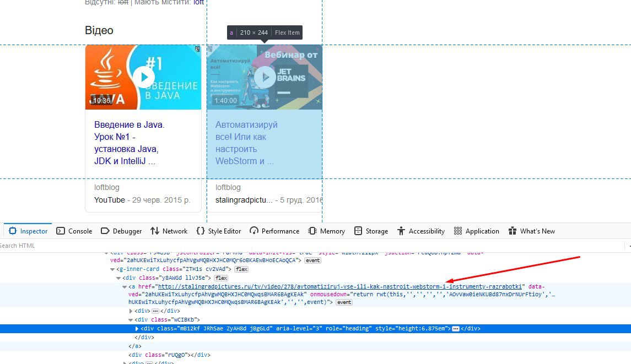Expand ellipsis badge in collapsed div
Viewport: 631px width, 364px height.
tap(155, 311)
